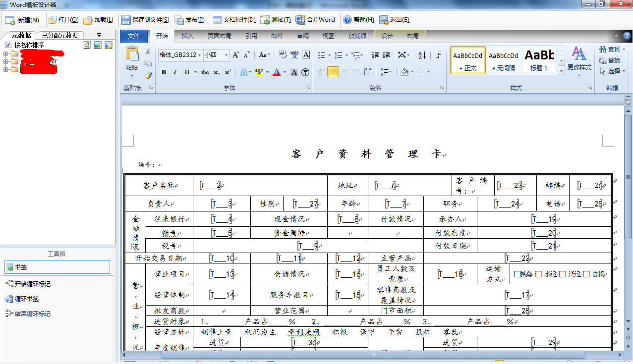Apply Subscript formatting icon
This screenshot has width=633, height=364.
click(x=217, y=72)
